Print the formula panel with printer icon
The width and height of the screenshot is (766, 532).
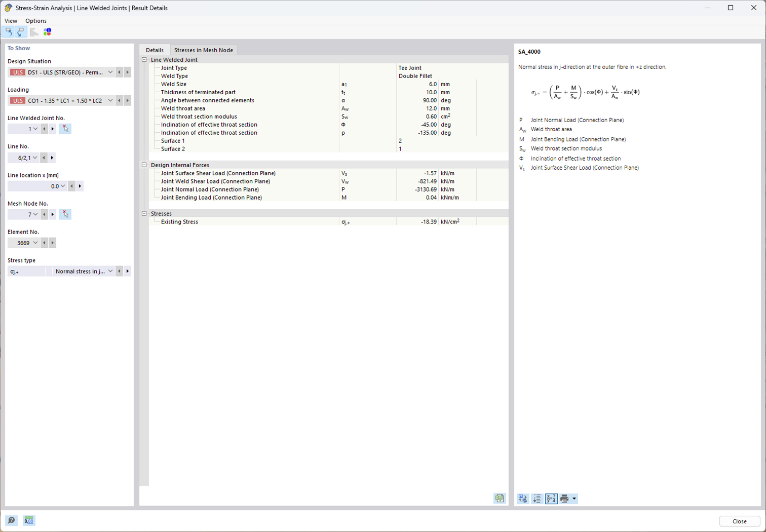coord(564,499)
